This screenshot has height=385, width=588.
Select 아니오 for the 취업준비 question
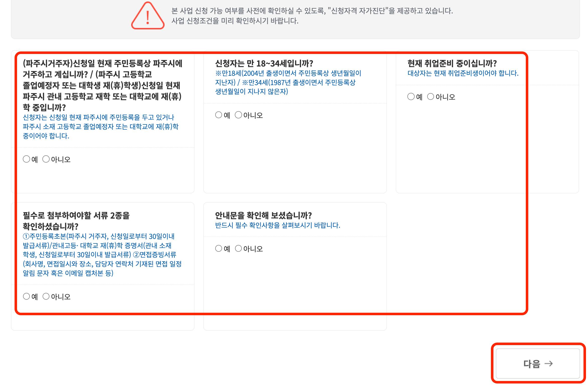[431, 96]
